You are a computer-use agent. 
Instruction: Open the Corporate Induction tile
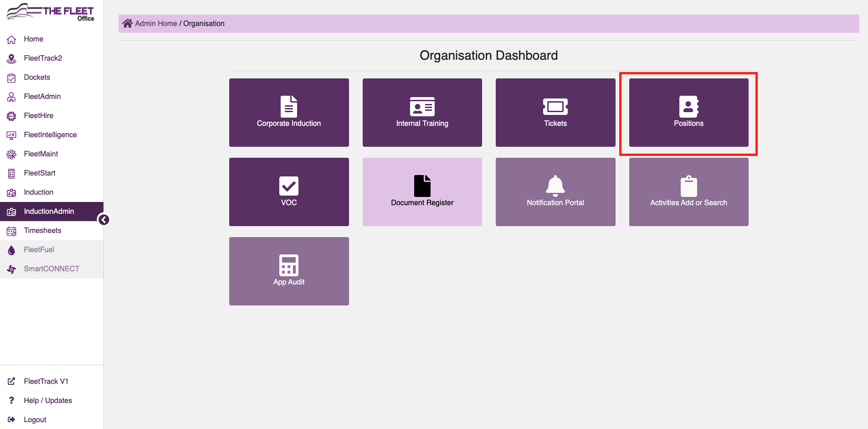pyautogui.click(x=289, y=113)
